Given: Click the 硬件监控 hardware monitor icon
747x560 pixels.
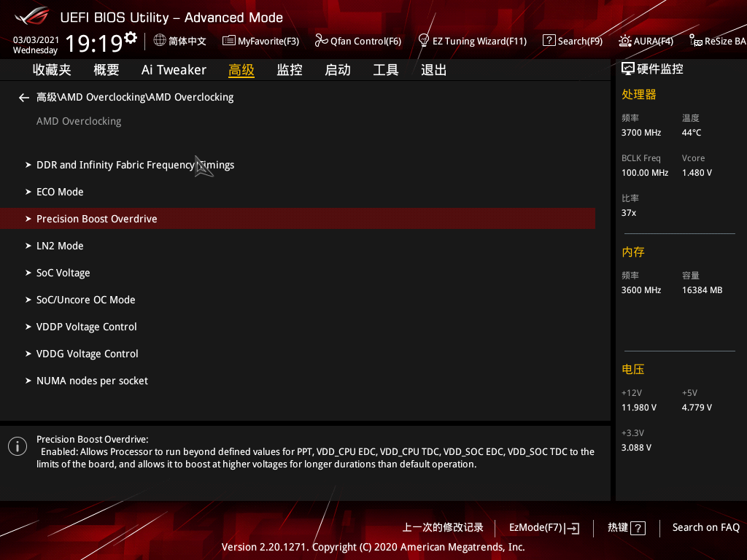Looking at the screenshot, I should (x=629, y=69).
